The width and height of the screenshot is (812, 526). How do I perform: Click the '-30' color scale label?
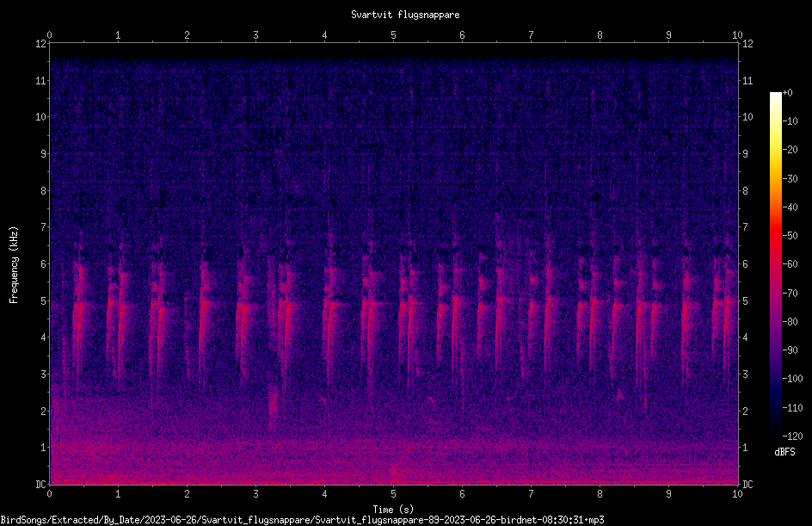[x=790, y=179]
